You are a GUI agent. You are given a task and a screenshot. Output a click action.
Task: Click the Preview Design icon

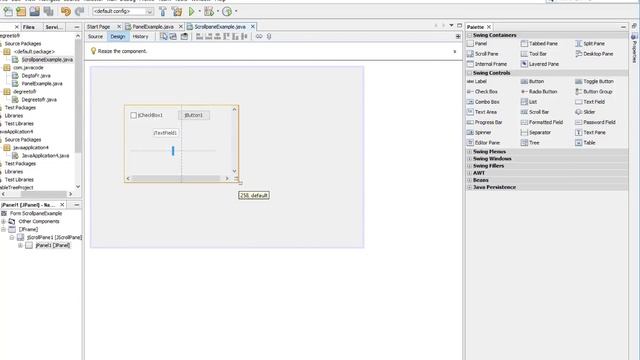(184, 36)
